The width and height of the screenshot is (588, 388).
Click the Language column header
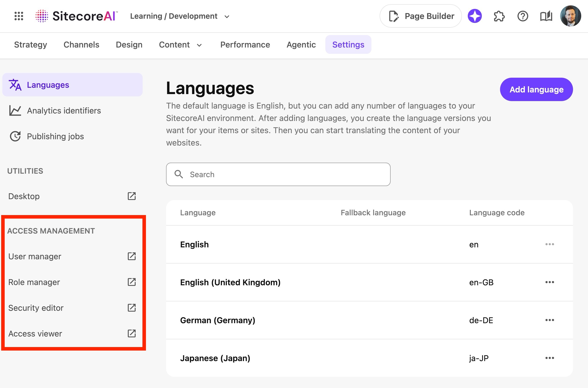coord(198,212)
